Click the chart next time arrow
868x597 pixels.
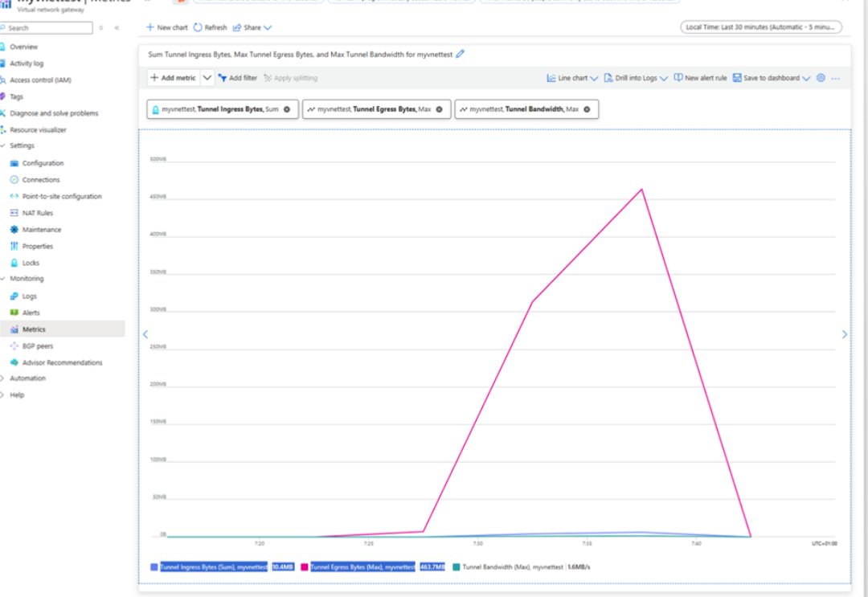click(x=844, y=334)
